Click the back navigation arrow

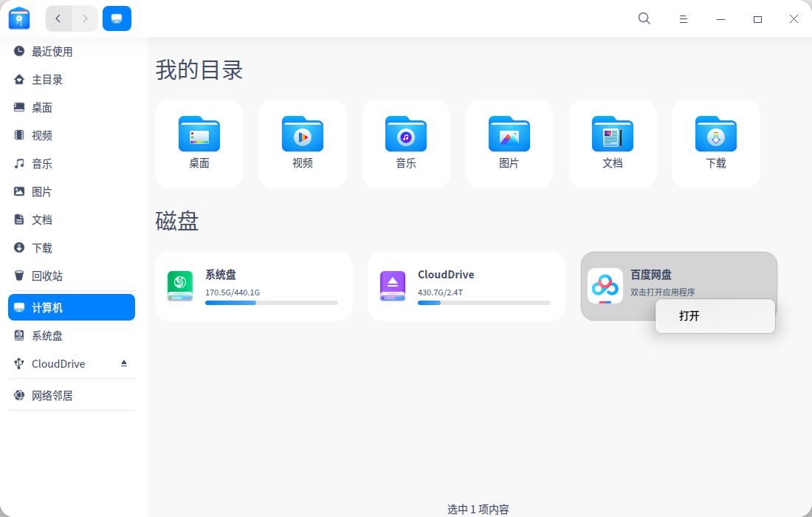coord(58,18)
